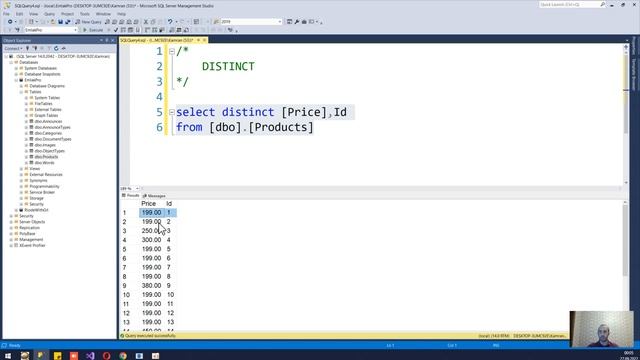
Task: Select the dbo.Categories table in tree
Action: click(48, 133)
